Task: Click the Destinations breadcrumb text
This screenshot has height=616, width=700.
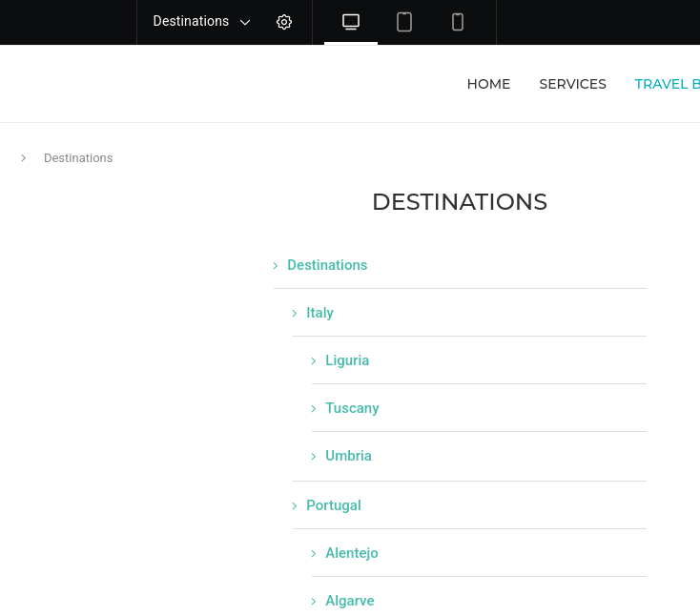Action: pos(78,158)
